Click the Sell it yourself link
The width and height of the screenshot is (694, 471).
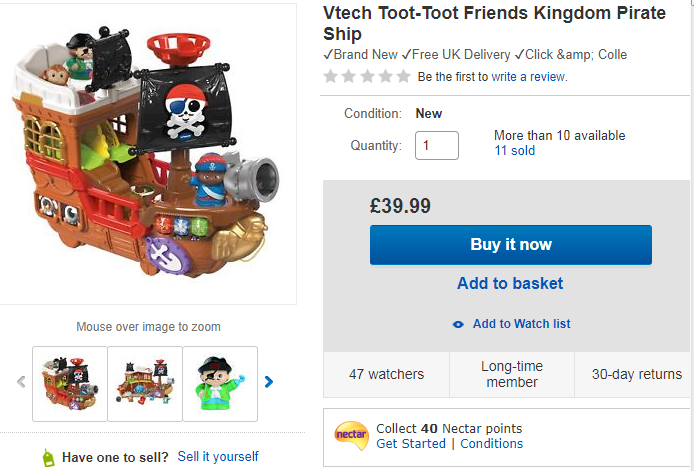[x=218, y=456]
